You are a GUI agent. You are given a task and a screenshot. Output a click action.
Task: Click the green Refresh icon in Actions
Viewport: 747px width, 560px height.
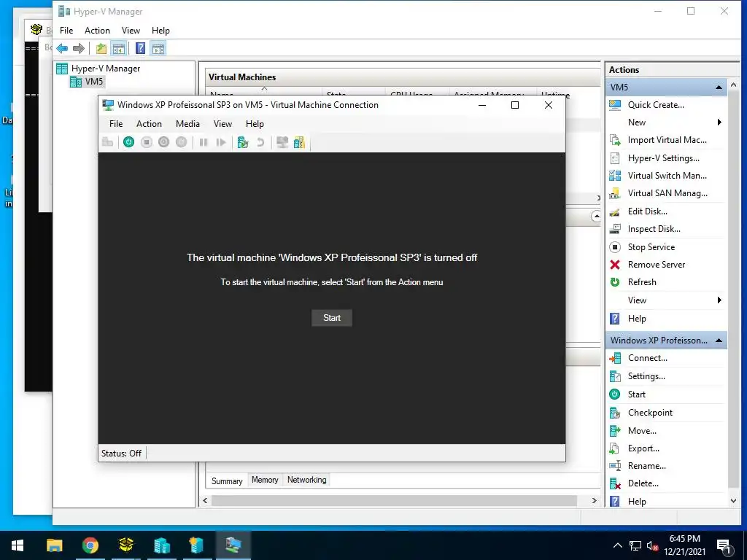(x=615, y=282)
